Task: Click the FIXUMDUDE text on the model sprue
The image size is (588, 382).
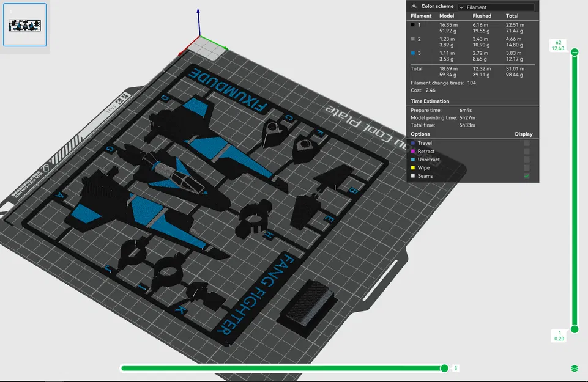Action: click(228, 90)
